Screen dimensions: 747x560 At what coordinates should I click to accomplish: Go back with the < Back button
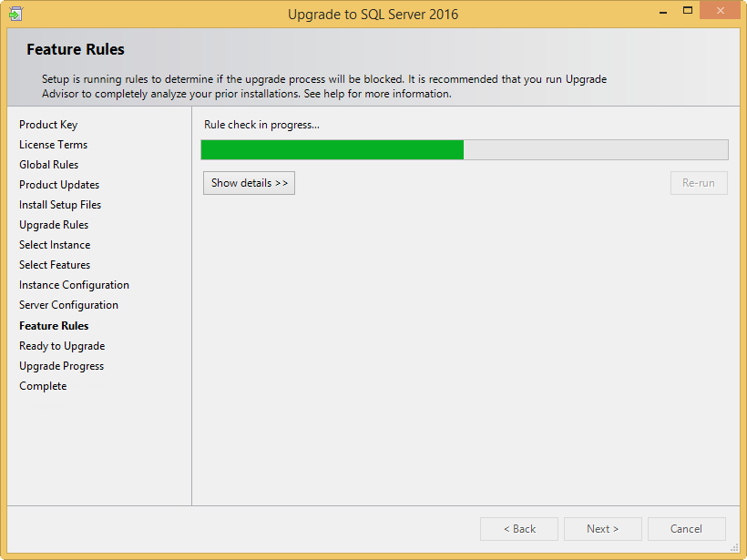(x=519, y=529)
